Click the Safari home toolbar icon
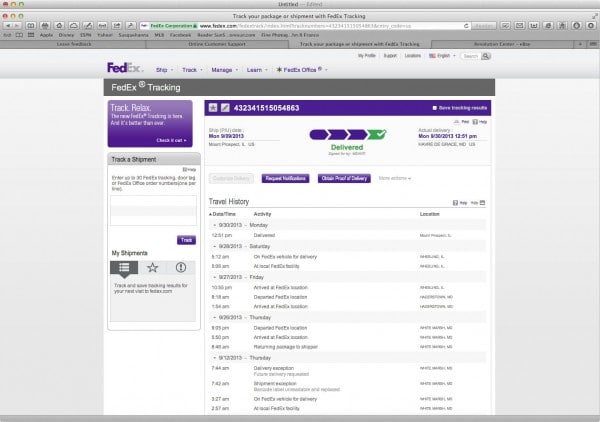 pyautogui.click(x=59, y=26)
